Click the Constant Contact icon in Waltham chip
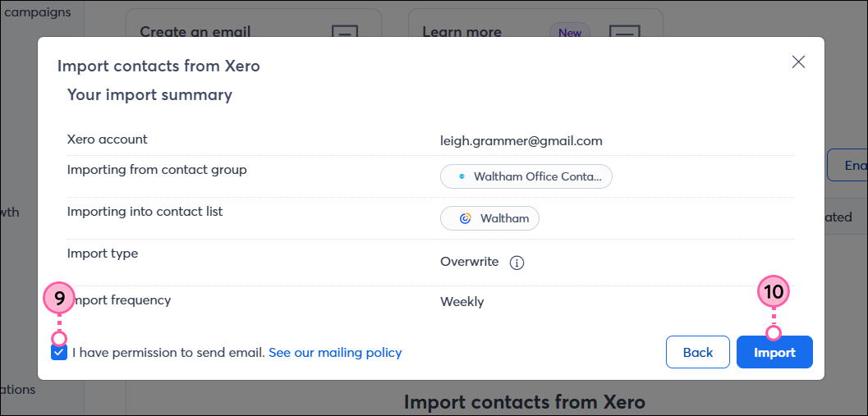Screen dimensions: 868x416 [465, 218]
